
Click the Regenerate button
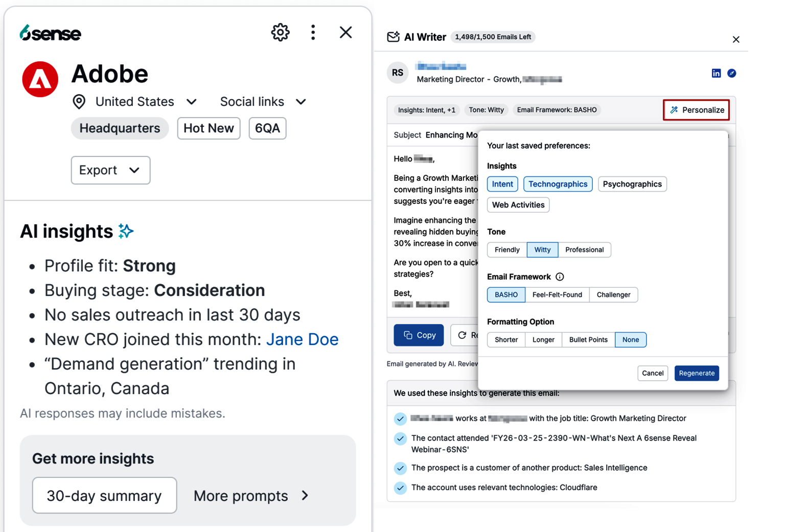tap(697, 373)
